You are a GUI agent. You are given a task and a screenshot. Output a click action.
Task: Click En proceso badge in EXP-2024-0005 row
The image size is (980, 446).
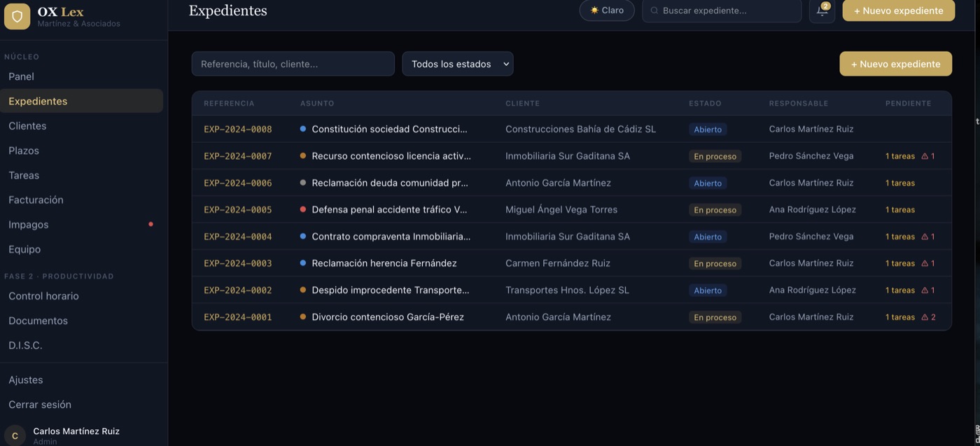(x=715, y=210)
